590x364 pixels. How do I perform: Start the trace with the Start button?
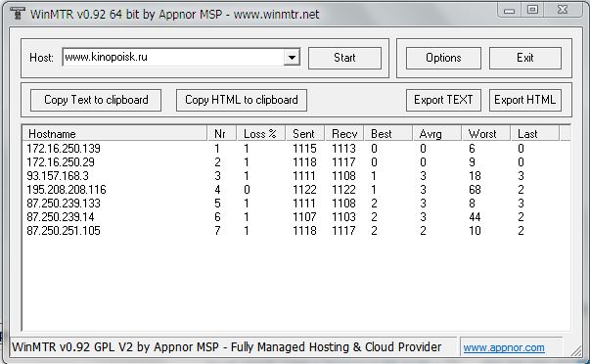tap(344, 58)
